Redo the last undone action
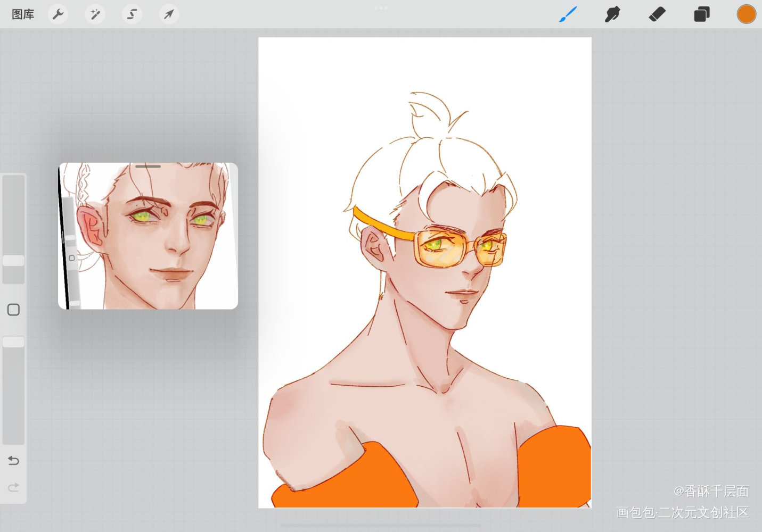This screenshot has width=762, height=532. pyautogui.click(x=14, y=487)
